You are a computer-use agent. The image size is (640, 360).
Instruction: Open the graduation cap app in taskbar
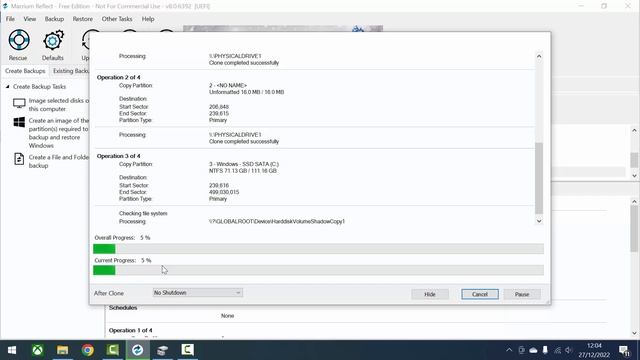click(162, 350)
